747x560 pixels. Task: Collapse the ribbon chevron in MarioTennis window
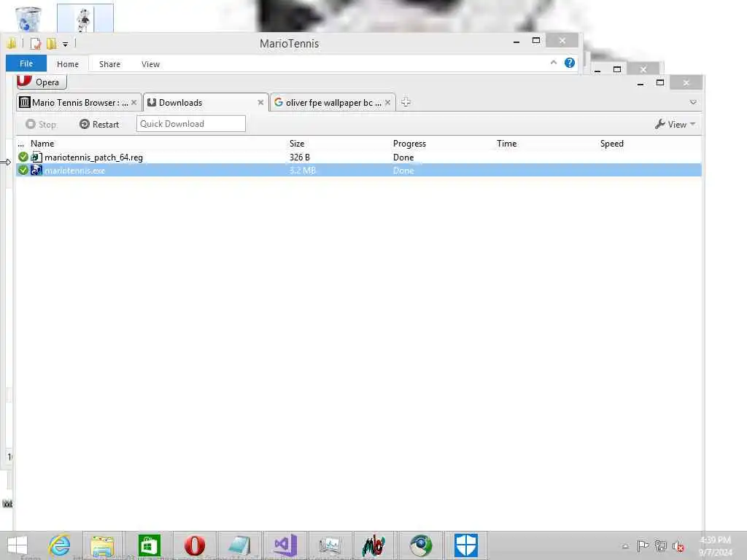click(553, 63)
